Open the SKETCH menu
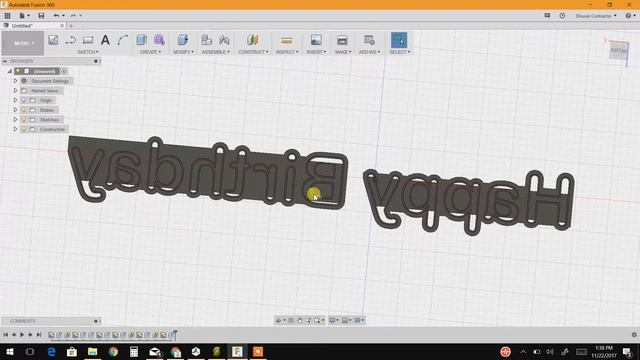 (88, 52)
